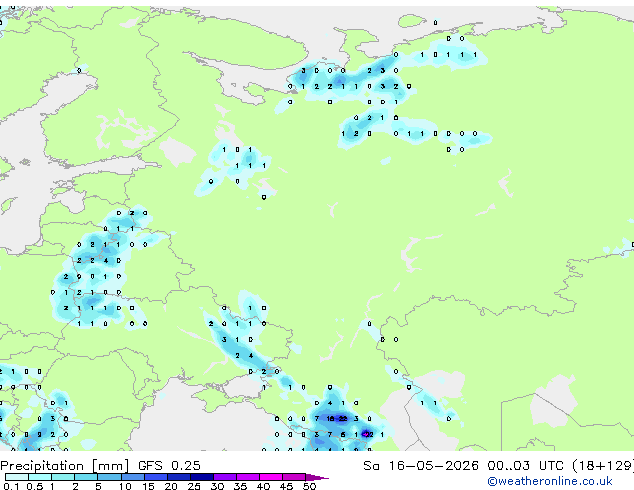The height and width of the screenshot is (490, 634).
Task: Click the 'Precipitation [mm]' title text
Action: pos(65,466)
